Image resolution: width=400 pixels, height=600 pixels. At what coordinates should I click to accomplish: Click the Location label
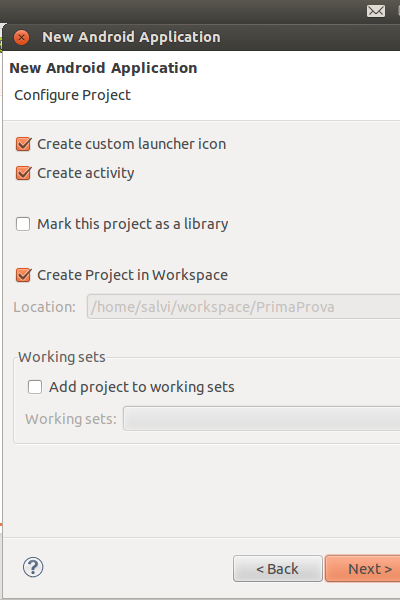tap(44, 307)
